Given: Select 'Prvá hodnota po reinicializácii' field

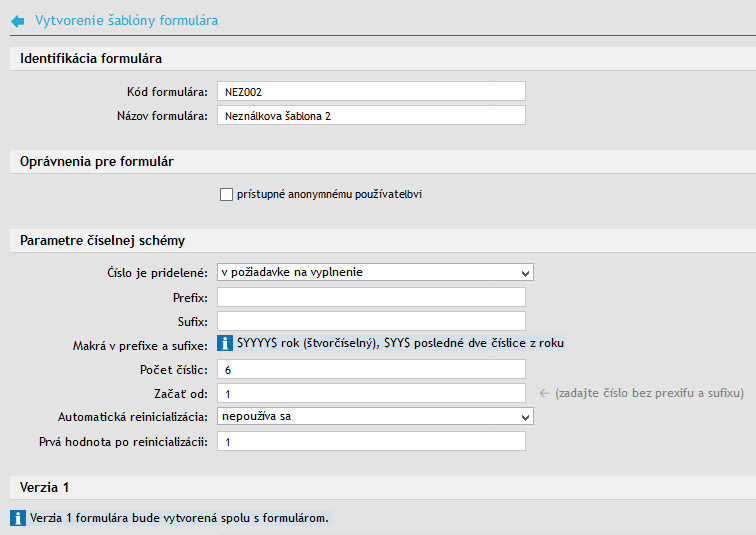Looking at the screenshot, I should click(370, 441).
